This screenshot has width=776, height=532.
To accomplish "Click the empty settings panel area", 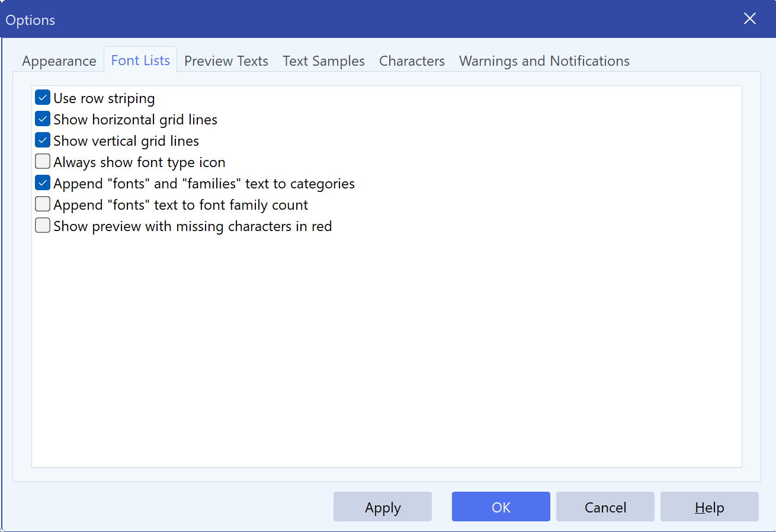I will point(385,355).
